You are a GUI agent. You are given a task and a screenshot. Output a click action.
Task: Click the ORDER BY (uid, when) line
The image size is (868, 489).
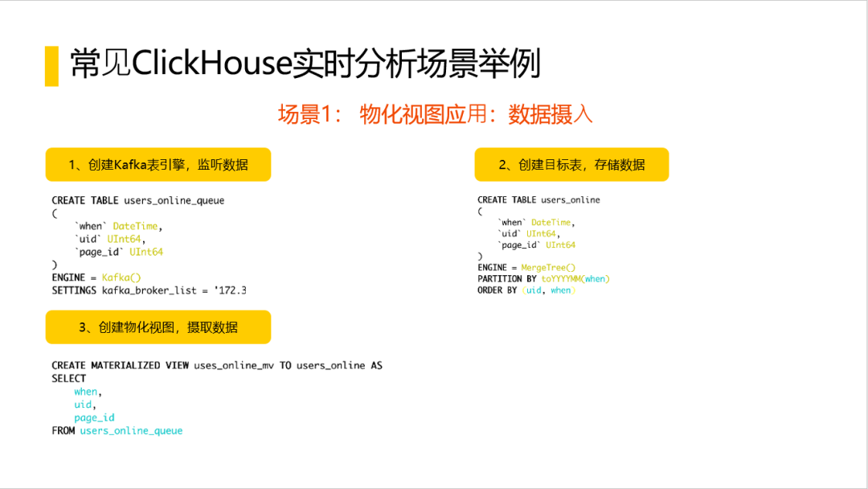click(x=526, y=290)
